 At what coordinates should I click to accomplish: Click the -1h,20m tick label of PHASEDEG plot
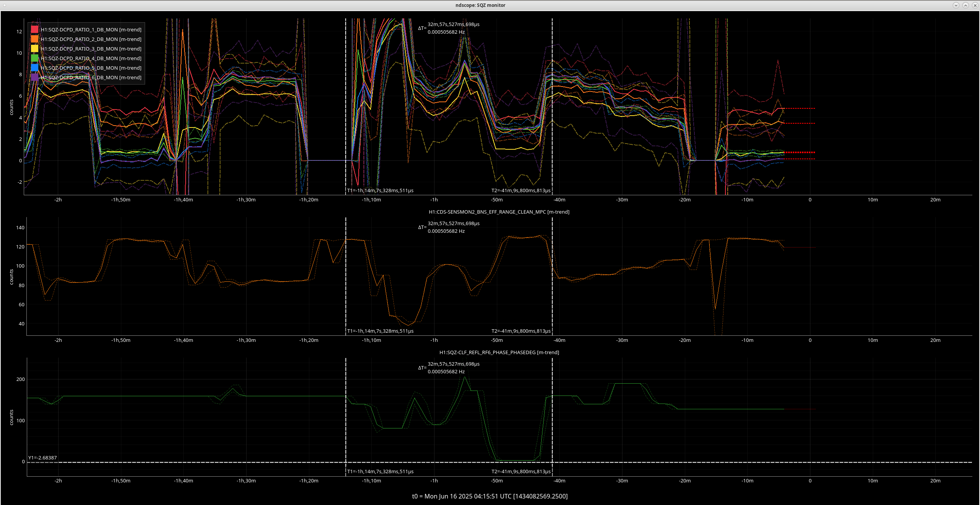(309, 480)
